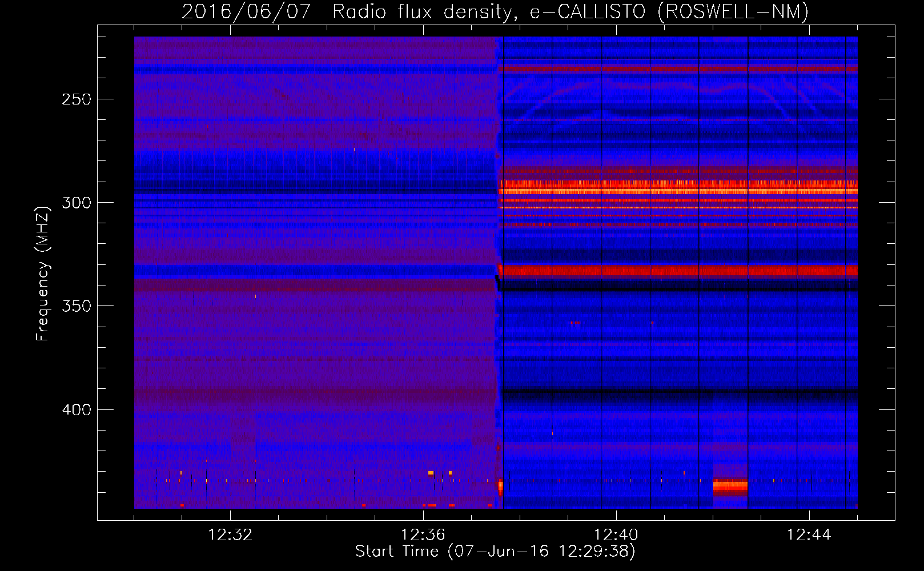Click the bright red-yellow band just below 300 MHz

click(678, 187)
